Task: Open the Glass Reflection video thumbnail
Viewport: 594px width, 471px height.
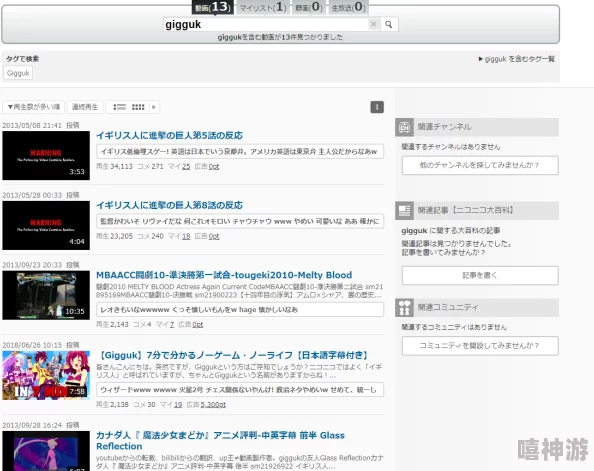Action: (x=46, y=451)
